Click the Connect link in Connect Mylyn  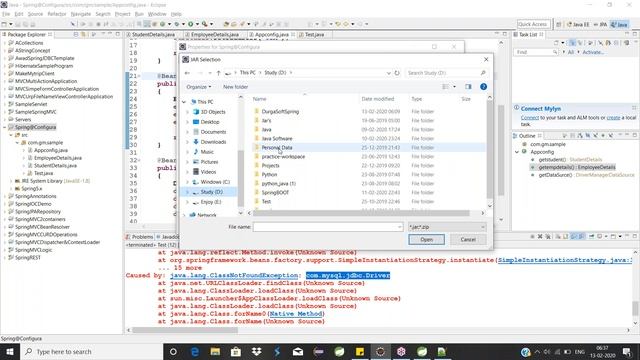pos(529,118)
